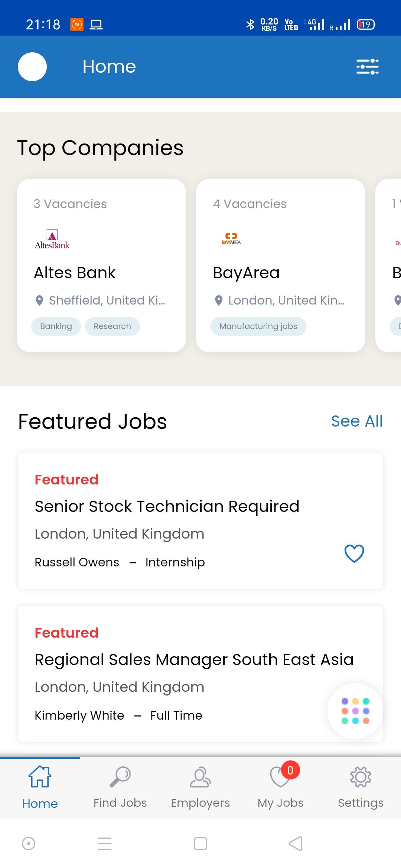The image size is (401, 868).
Task: Click See All featured jobs link
Action: click(357, 421)
